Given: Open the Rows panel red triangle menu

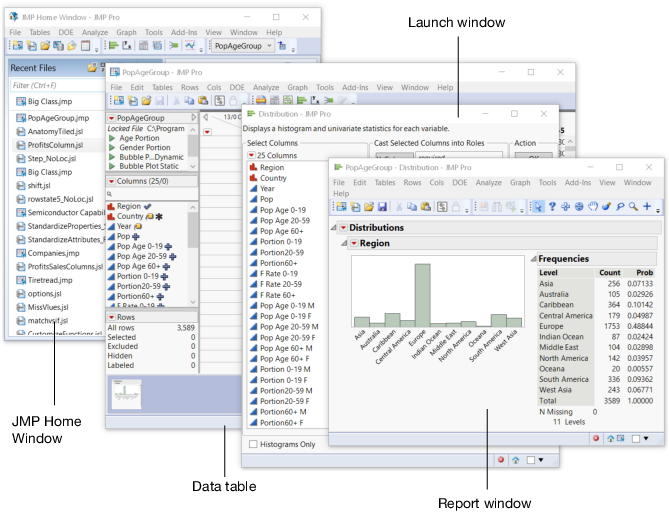Looking at the screenshot, I should [111, 317].
